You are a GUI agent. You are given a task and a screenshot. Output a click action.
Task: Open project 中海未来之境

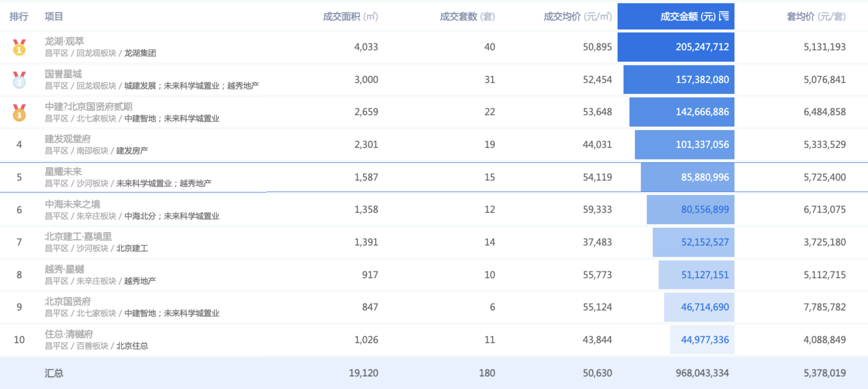click(72, 204)
